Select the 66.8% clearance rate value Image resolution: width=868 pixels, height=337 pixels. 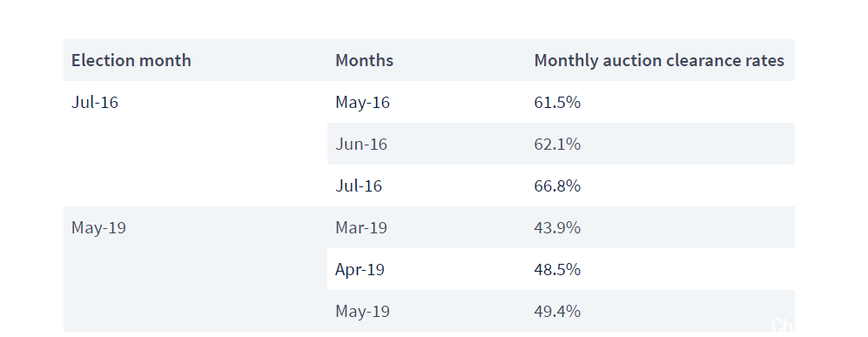click(557, 185)
